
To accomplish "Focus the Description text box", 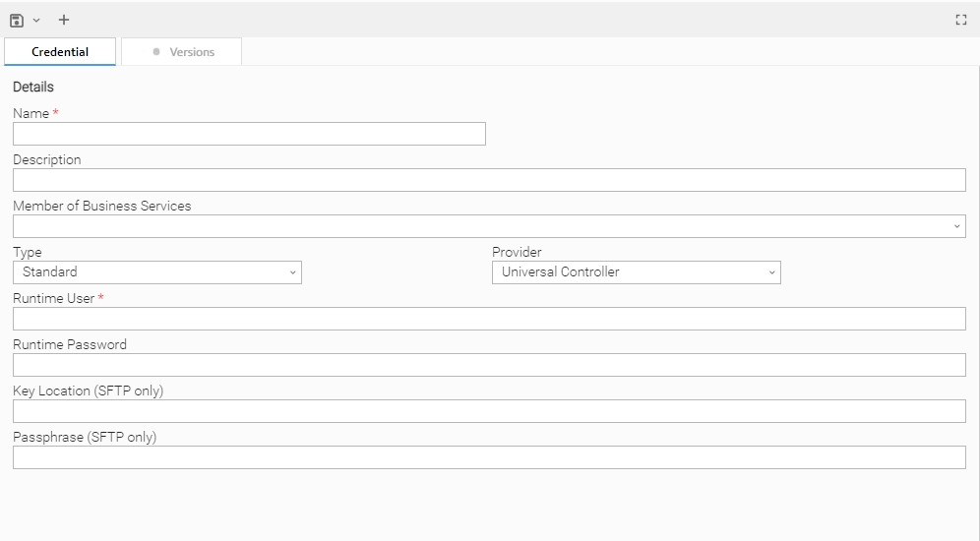I will (489, 180).
